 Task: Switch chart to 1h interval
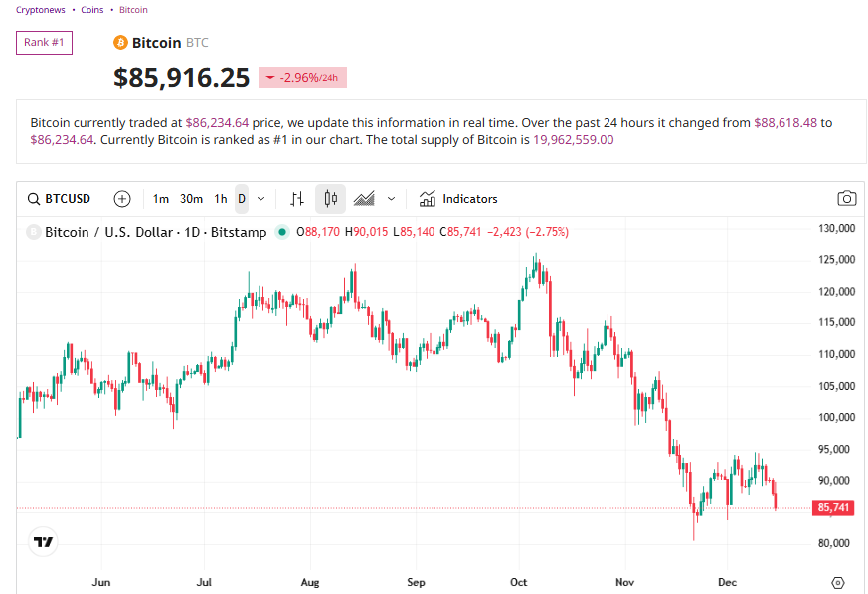(221, 199)
